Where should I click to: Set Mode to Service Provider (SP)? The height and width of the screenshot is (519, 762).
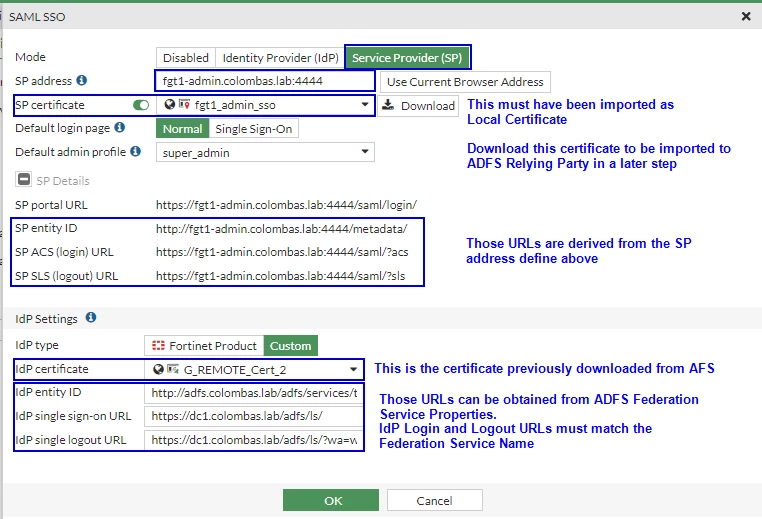(x=407, y=58)
